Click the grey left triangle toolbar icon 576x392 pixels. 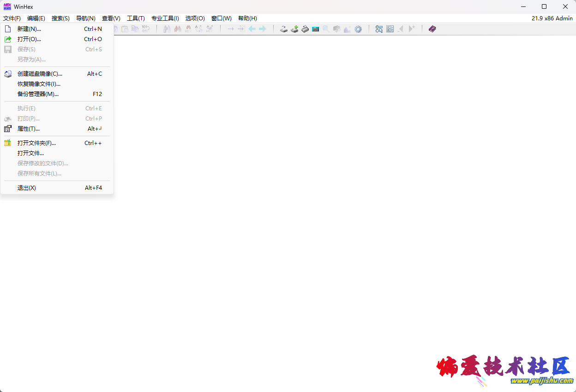tap(400, 29)
